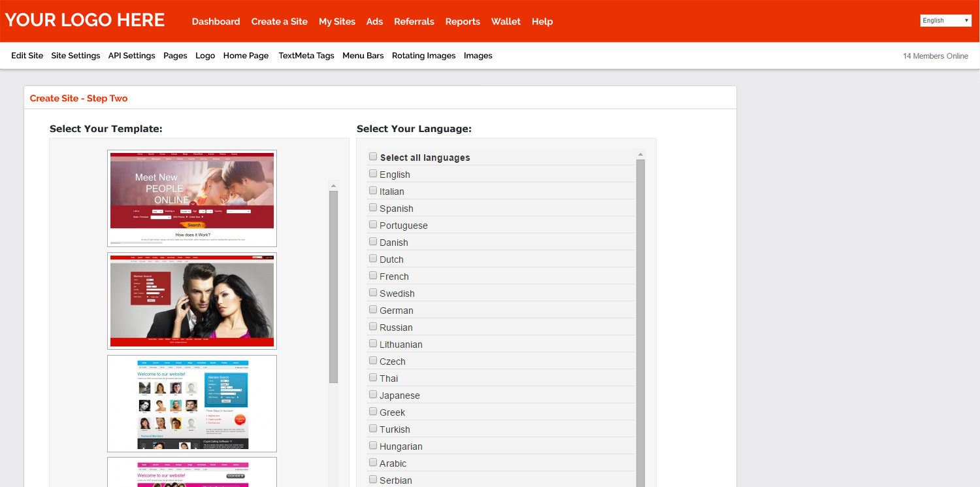This screenshot has height=487, width=980.
Task: Select the Arabic checkbox
Action: coord(373,463)
